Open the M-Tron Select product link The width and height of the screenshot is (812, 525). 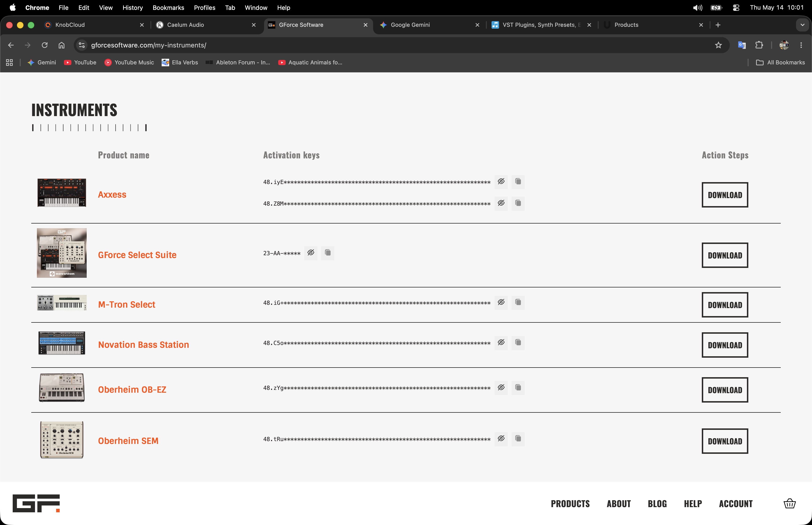click(x=127, y=304)
